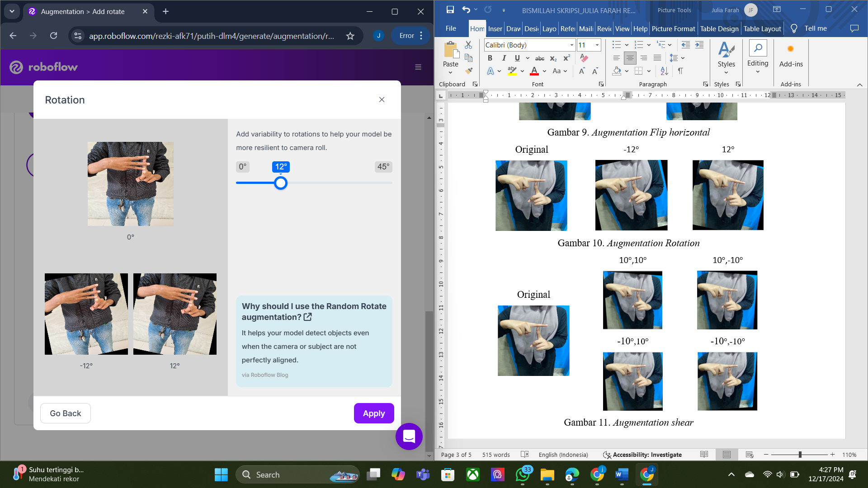Reload the Chrome page
The width and height of the screenshot is (868, 488).
53,36
